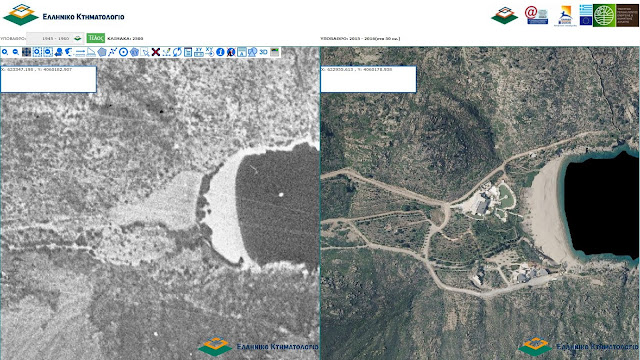Select the zoom-out by rectangle tool
Viewport: 640px width, 360px height.
tap(48, 52)
